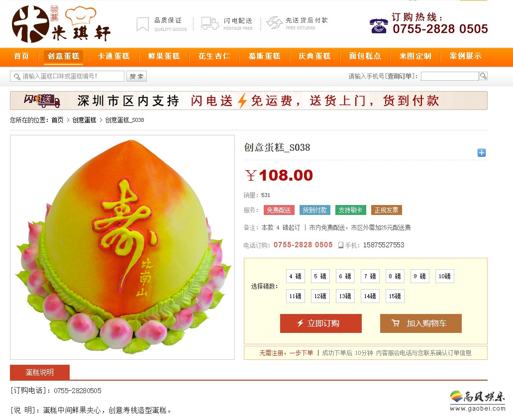Image resolution: width=513 pixels, height=420 pixels.
Task: Click the 搜索 search button
Action: click(x=136, y=76)
